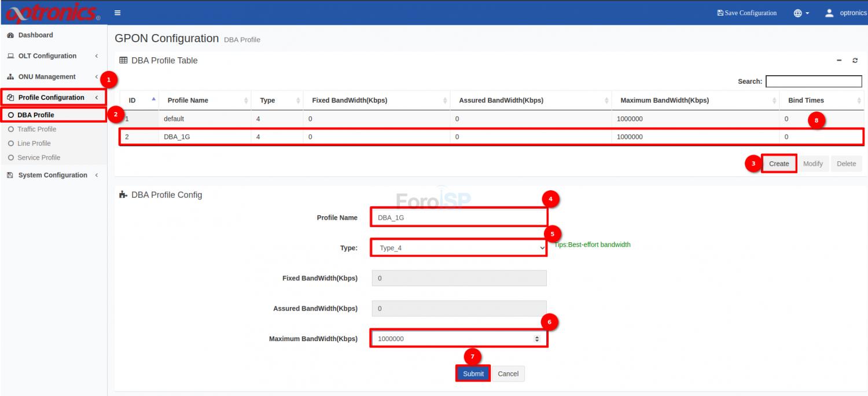
Task: Expand the OLT Configuration menu
Action: 47,56
